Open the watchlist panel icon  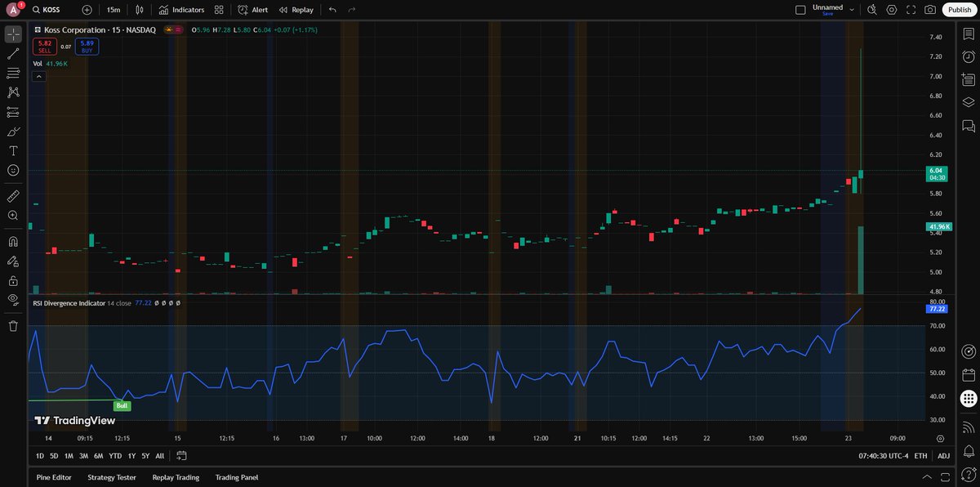[969, 34]
